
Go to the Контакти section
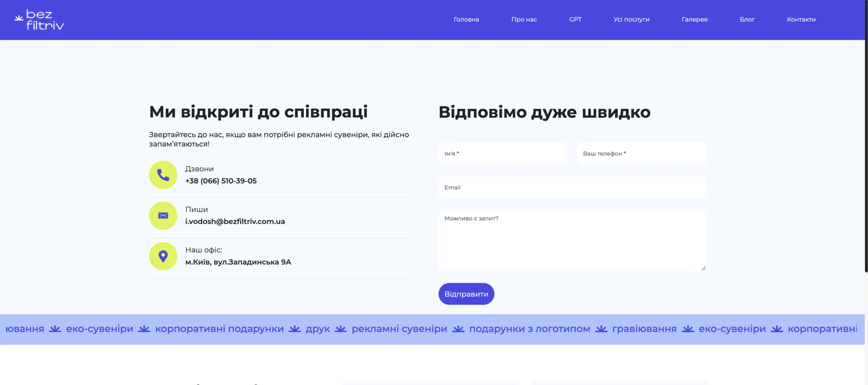click(801, 20)
